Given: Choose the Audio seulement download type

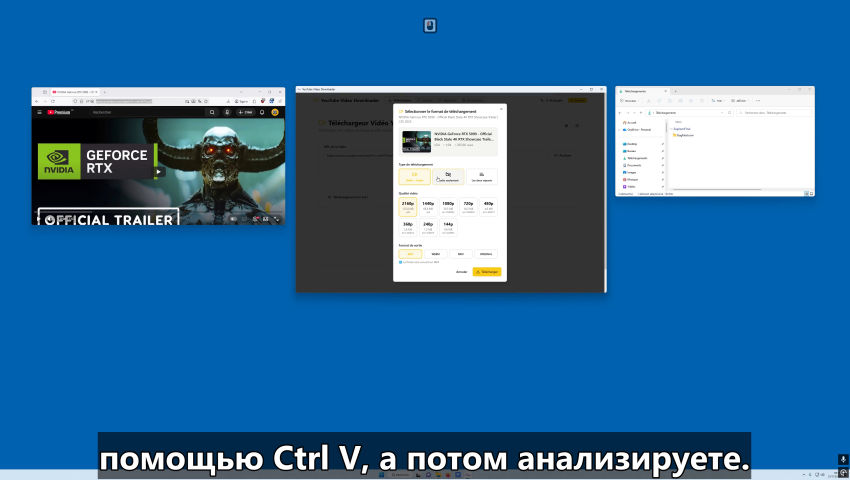Looking at the screenshot, I should (x=448, y=176).
